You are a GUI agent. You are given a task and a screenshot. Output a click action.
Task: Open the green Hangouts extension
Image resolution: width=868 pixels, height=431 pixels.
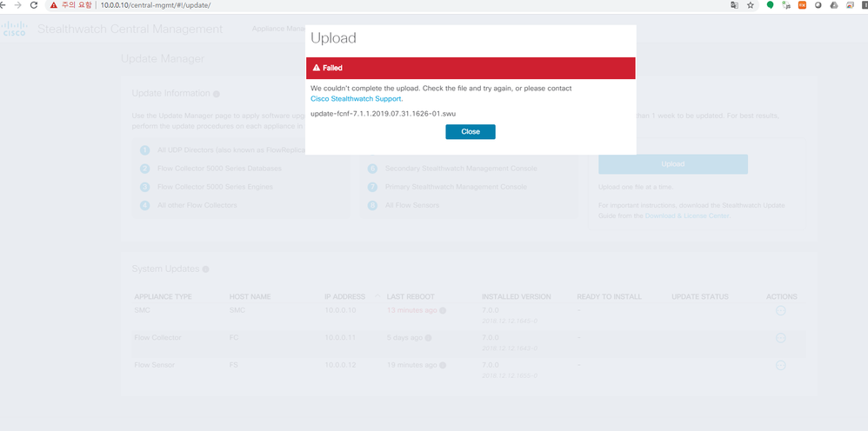coord(770,5)
